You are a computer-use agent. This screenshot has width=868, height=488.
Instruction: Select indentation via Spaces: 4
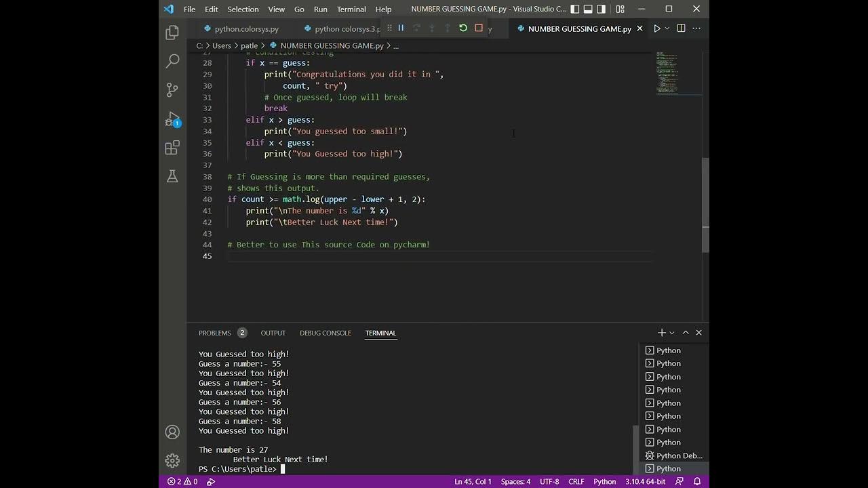pyautogui.click(x=515, y=482)
